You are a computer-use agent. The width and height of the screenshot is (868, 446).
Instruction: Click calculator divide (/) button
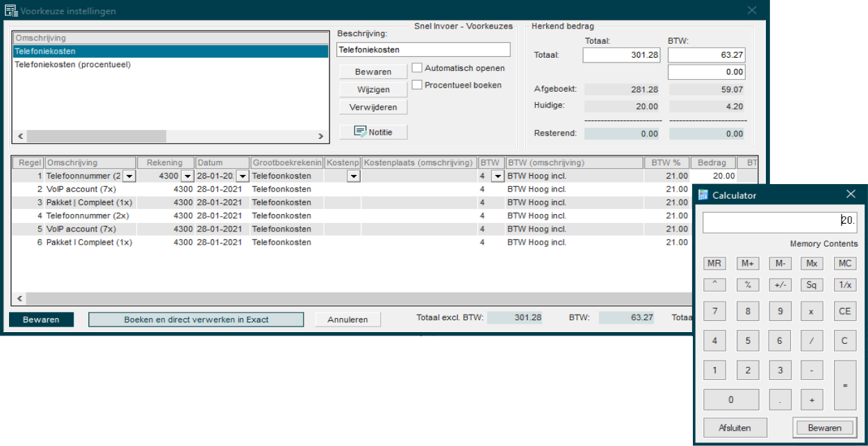(811, 341)
